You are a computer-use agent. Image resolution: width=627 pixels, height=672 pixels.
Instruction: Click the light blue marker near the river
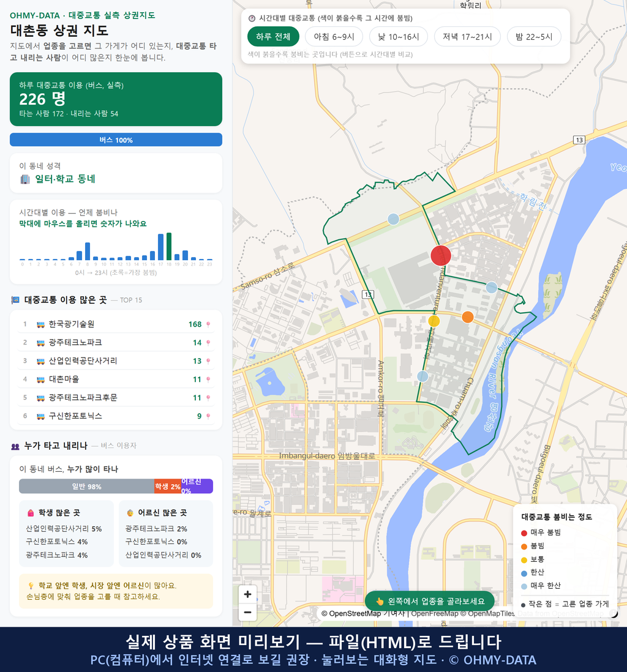pos(492,288)
